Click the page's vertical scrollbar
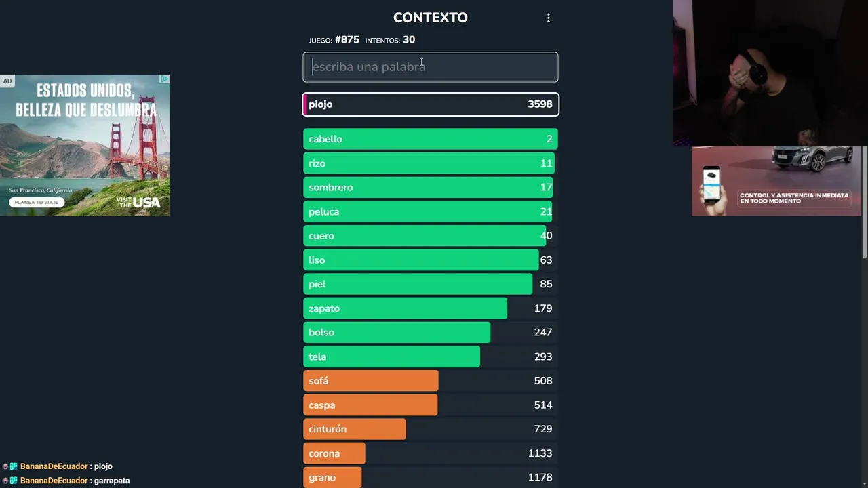This screenshot has width=868, height=488. pos(864,203)
